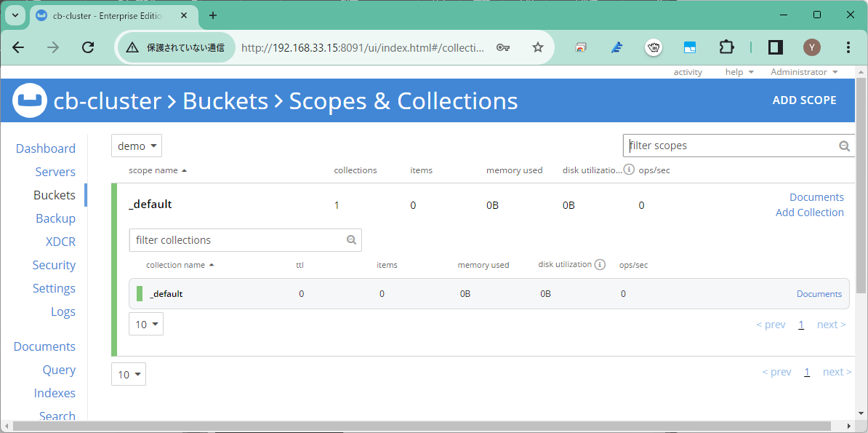Sort scopes by scope name
The image size is (868, 433).
[158, 170]
